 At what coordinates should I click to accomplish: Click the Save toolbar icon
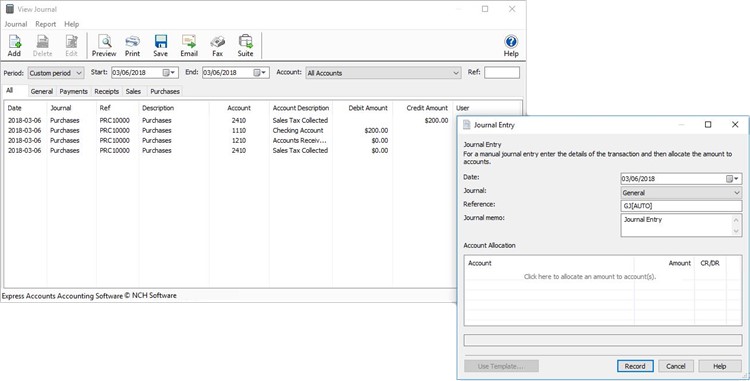(160, 46)
